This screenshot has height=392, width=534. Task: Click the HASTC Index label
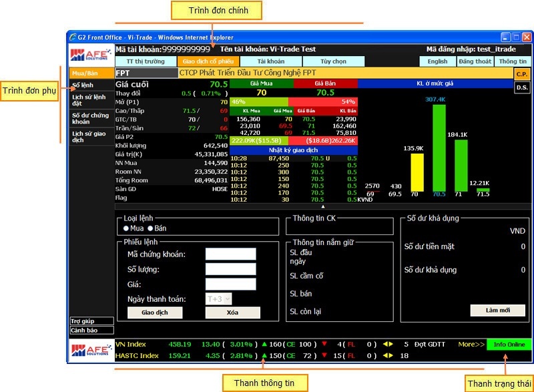point(137,355)
